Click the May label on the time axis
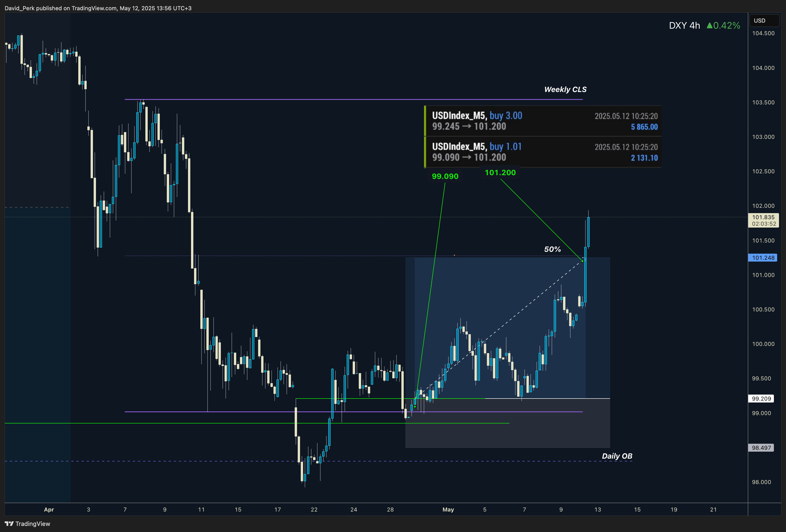Image resolution: width=786 pixels, height=532 pixels. click(x=448, y=510)
